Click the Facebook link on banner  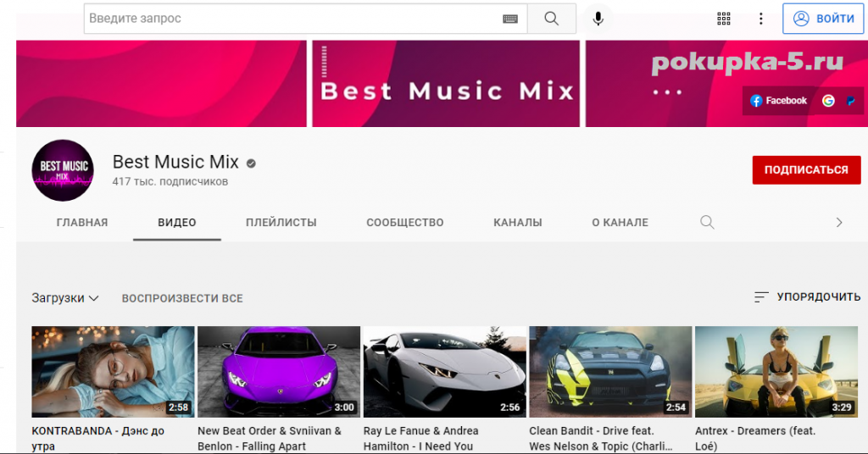778,101
